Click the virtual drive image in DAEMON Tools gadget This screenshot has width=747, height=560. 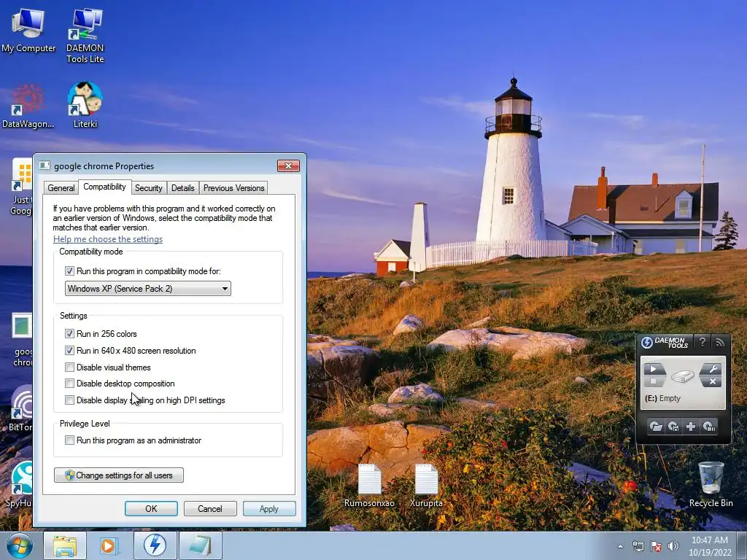pos(683,376)
